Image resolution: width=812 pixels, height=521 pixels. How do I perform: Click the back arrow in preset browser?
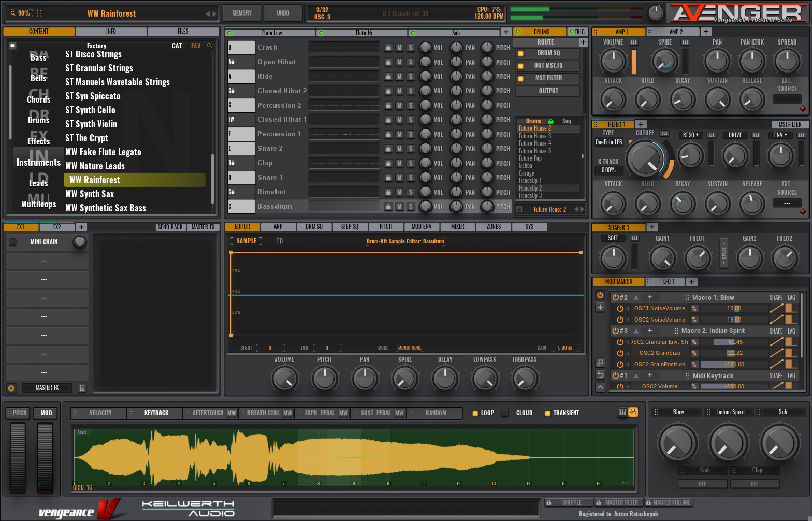(12, 46)
